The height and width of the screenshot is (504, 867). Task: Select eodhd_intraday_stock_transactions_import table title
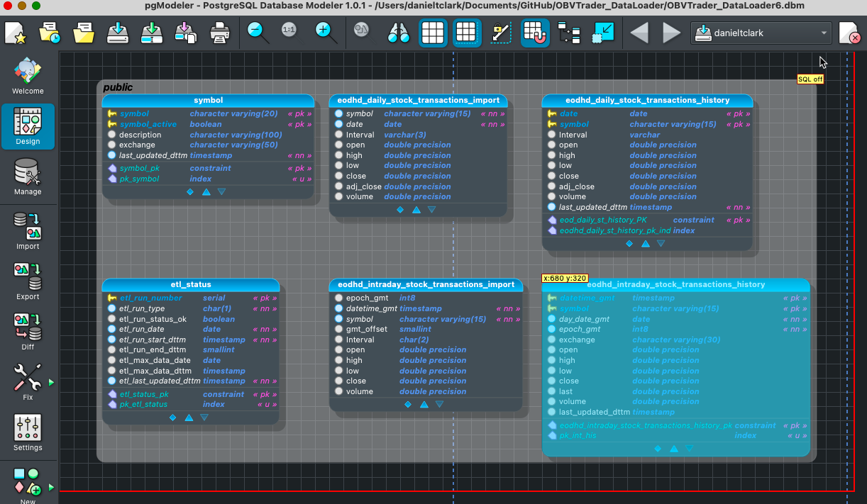[426, 284]
